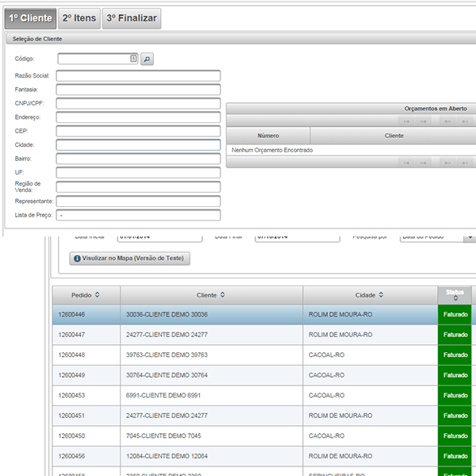Viewport: 476px width, 476px height.
Task: Sort orders by Status column arrows
Action: click(x=455, y=298)
